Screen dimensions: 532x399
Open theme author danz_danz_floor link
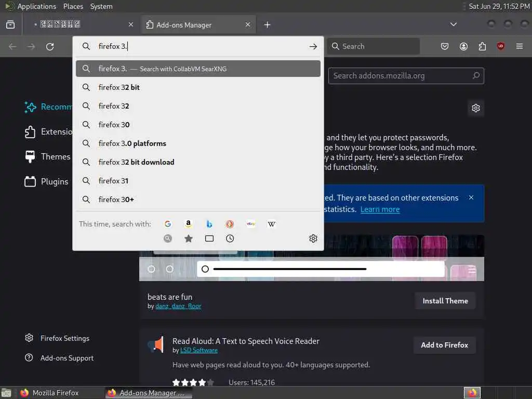click(178, 306)
